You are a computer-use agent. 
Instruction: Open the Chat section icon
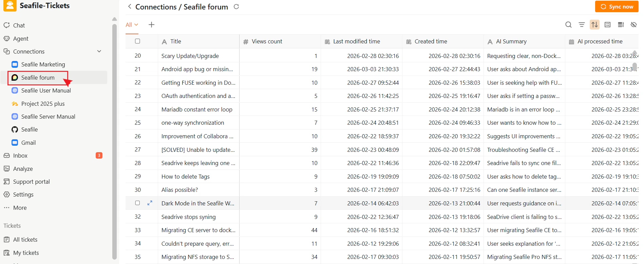[6, 25]
